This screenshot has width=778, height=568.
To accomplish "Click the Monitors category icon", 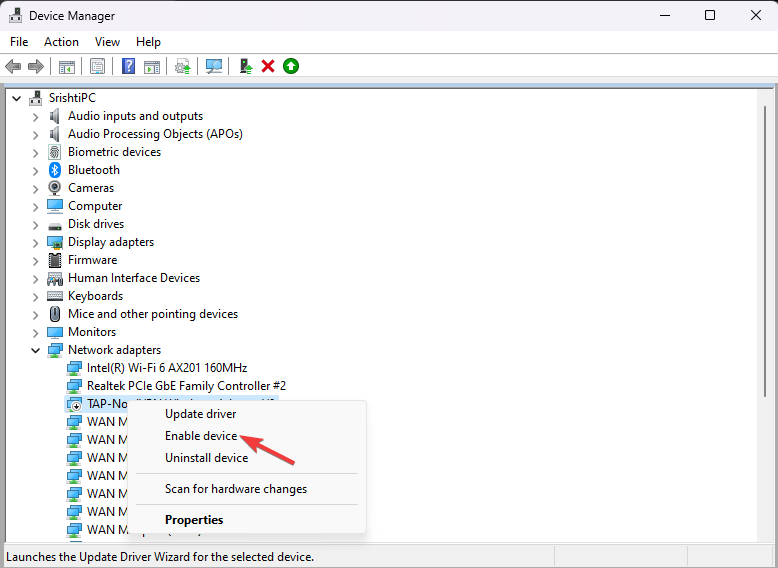I will point(55,332).
